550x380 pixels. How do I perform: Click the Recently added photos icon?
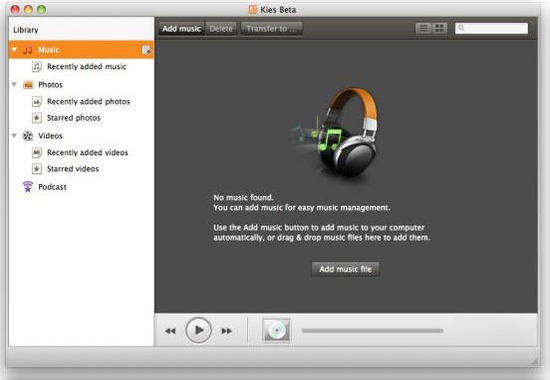37,101
